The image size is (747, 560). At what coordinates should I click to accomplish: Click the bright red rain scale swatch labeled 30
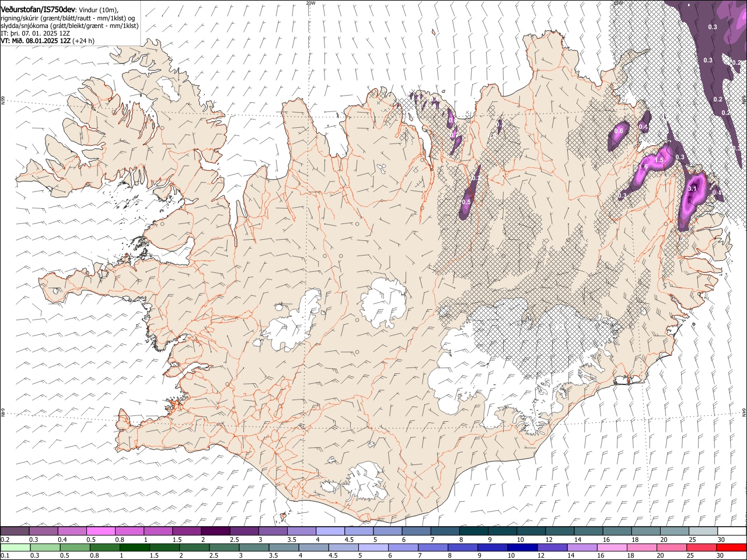coord(731,547)
